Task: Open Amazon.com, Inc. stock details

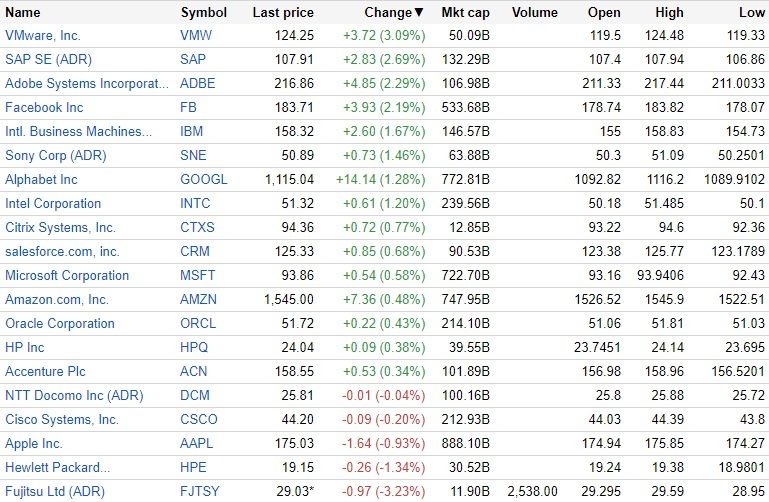Action: coord(57,300)
